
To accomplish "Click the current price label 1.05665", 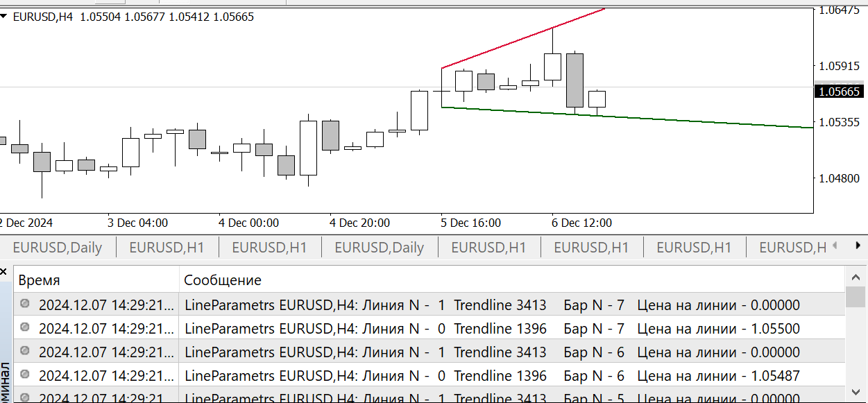I will point(839,92).
